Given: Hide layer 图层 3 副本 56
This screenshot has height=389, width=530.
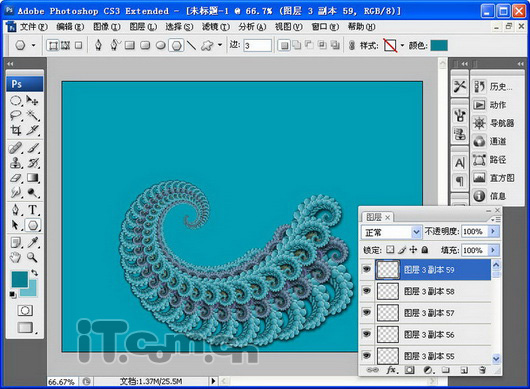Looking at the screenshot, I should [367, 334].
